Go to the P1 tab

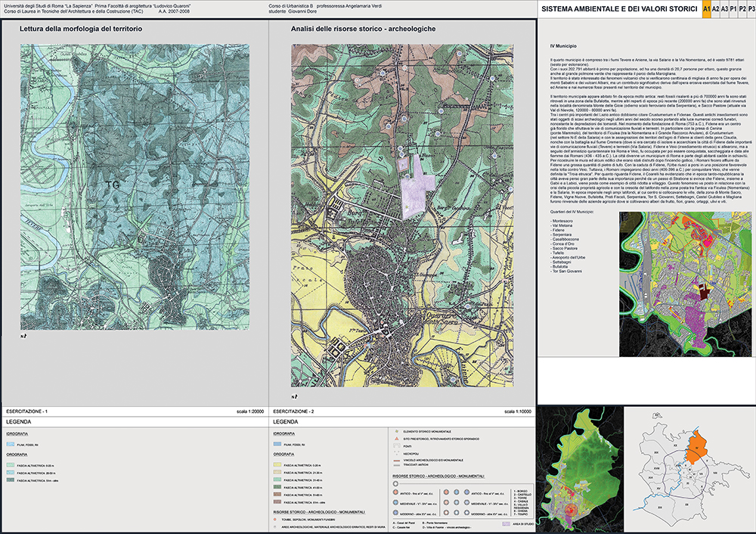click(733, 8)
